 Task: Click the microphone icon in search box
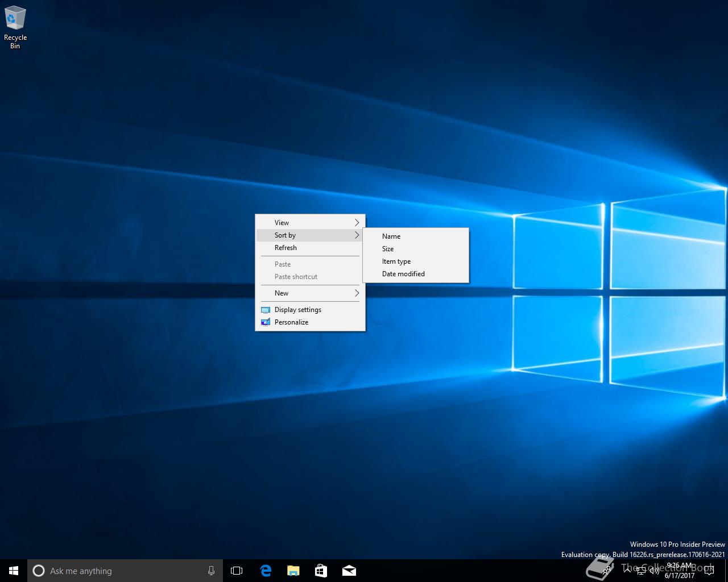[x=211, y=571]
